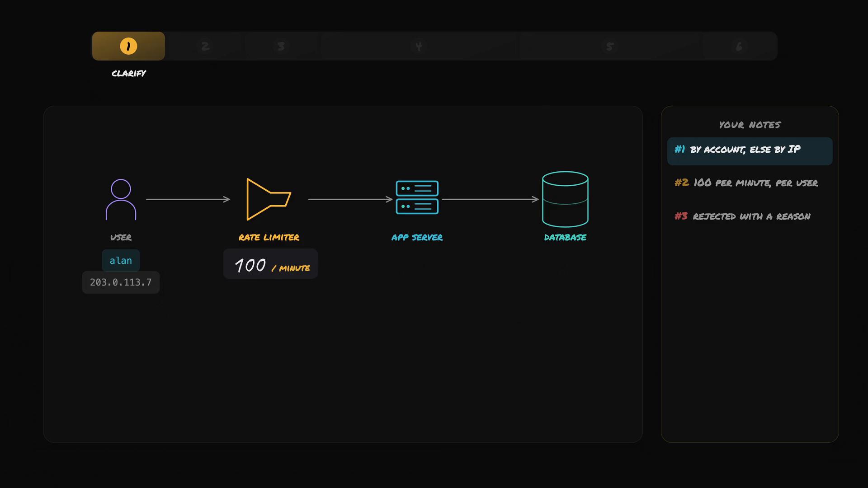Click the purple User person icon
The width and height of the screenshot is (868, 488).
pyautogui.click(x=121, y=199)
